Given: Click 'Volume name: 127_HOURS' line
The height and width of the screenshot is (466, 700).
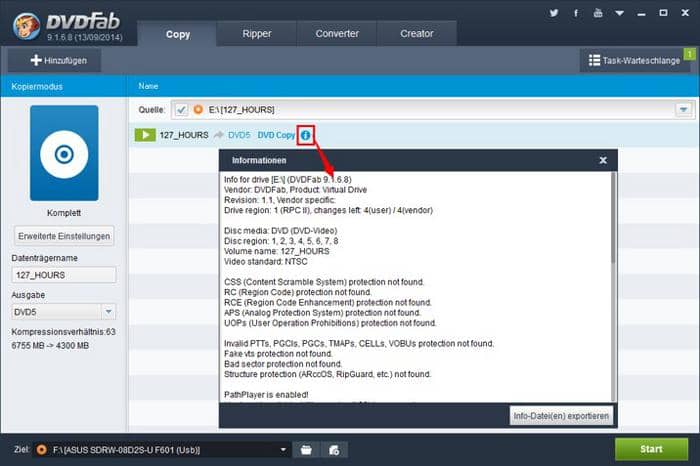Looking at the screenshot, I should (x=277, y=251).
